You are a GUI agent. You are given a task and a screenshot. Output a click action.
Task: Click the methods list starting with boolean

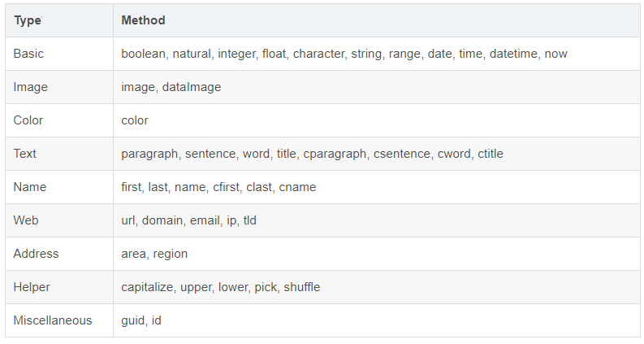tap(344, 54)
